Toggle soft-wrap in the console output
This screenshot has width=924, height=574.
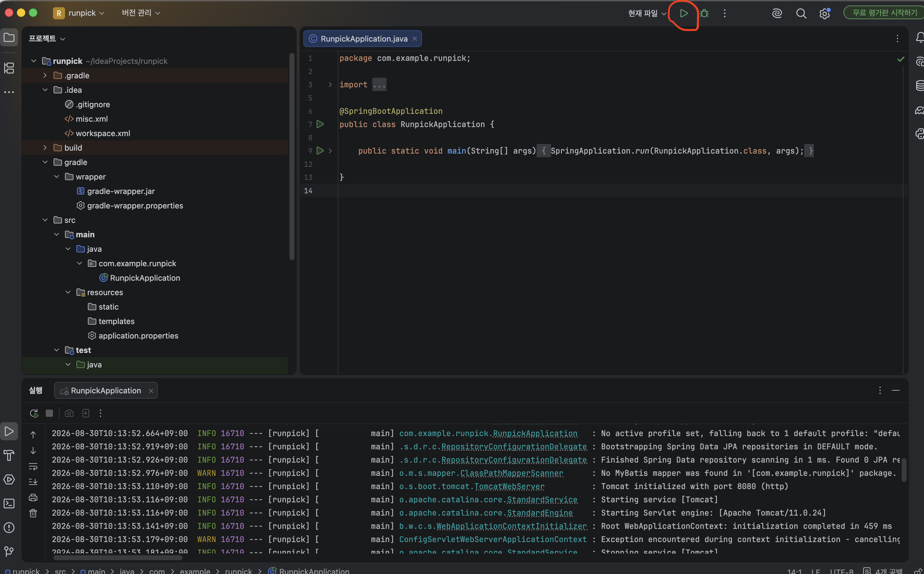[33, 466]
